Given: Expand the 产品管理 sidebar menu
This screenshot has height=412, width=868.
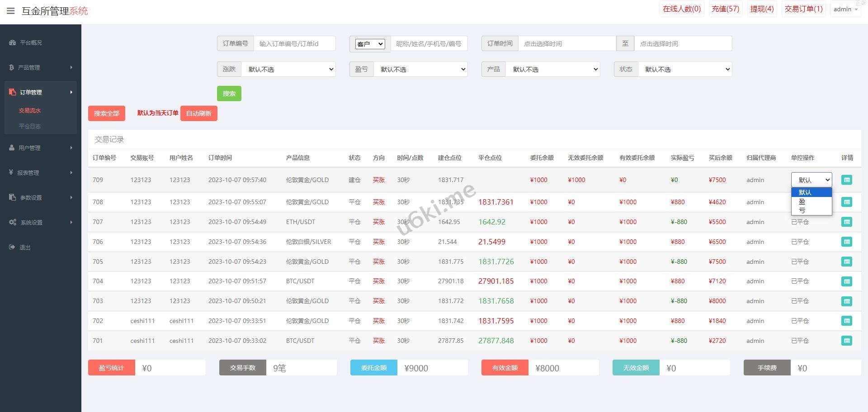Looking at the screenshot, I should [x=41, y=67].
